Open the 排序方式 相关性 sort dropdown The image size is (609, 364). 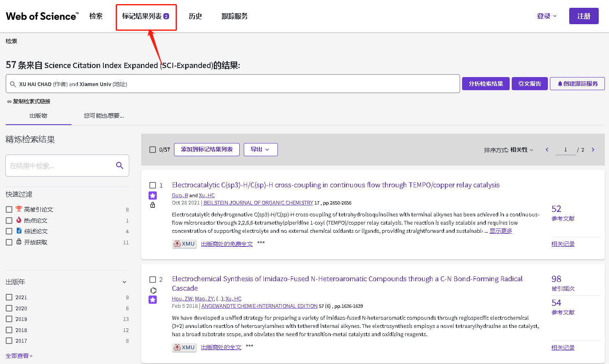[521, 150]
